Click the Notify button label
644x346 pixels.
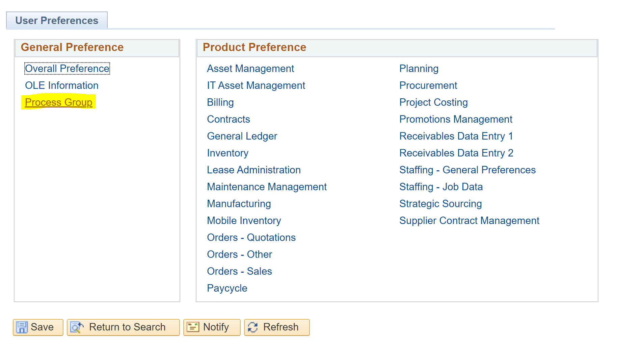216,327
